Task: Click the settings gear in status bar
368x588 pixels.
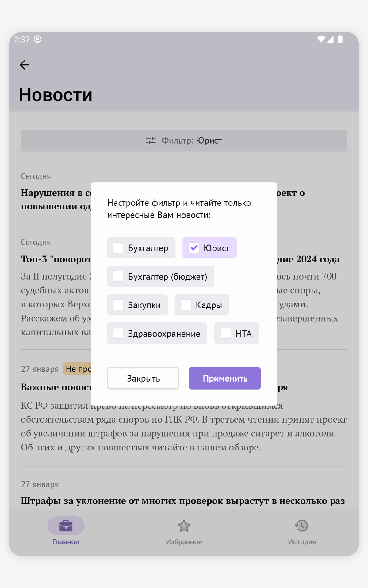Action: 37,39
